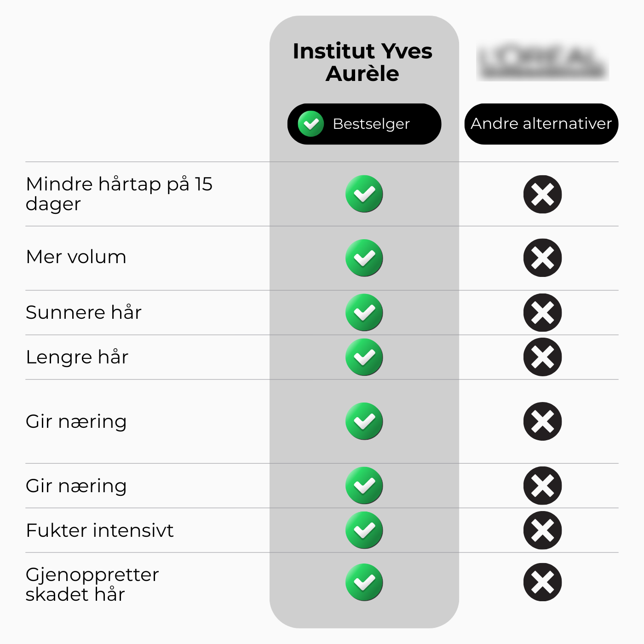644x644 pixels.
Task: Click the Gjenoppretter skadet hår label
Action: (x=92, y=584)
